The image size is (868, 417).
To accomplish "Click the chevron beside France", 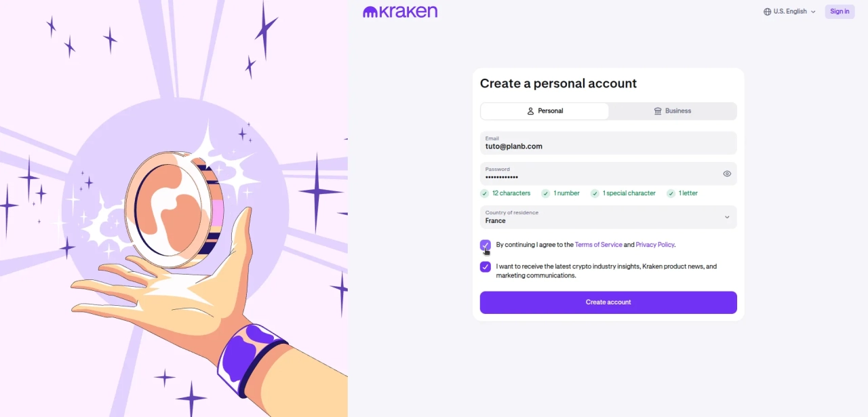I will point(727,217).
